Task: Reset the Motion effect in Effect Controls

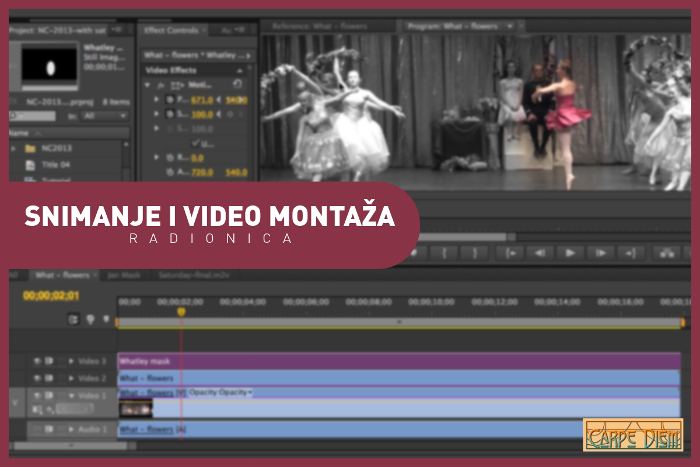Action: (x=238, y=85)
